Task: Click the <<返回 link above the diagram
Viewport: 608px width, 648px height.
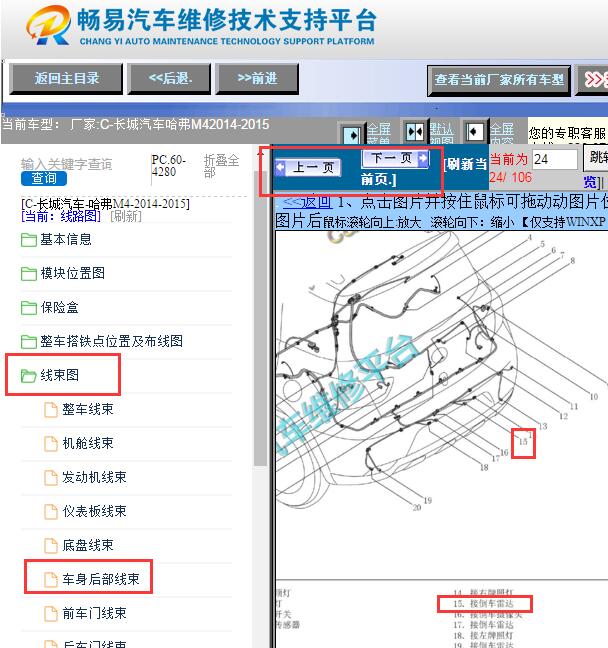Action: pos(307,202)
